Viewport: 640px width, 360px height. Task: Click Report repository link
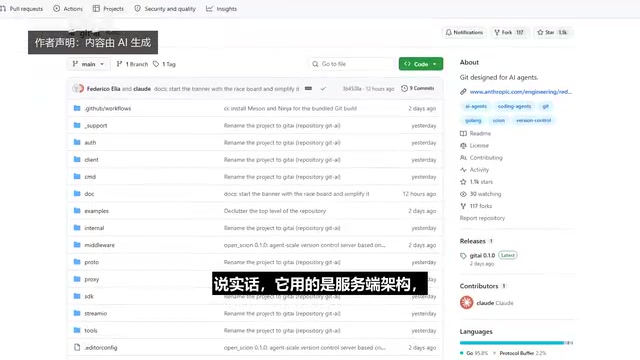coord(482,218)
